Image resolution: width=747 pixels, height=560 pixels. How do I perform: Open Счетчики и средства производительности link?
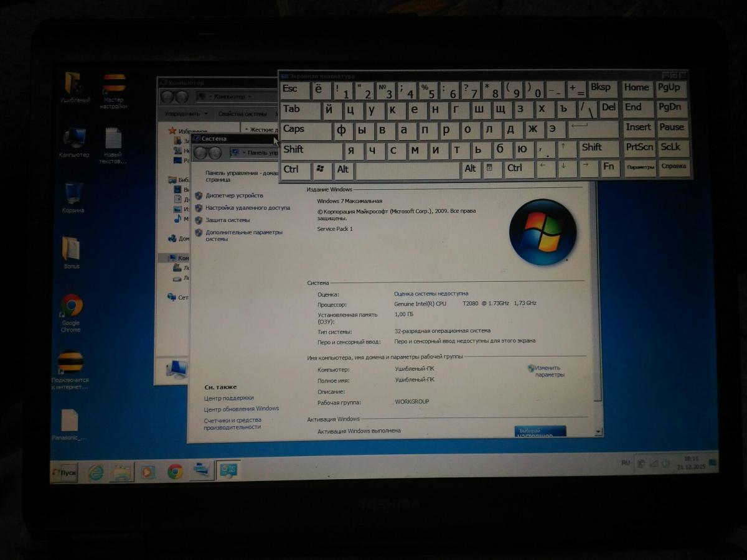(232, 424)
